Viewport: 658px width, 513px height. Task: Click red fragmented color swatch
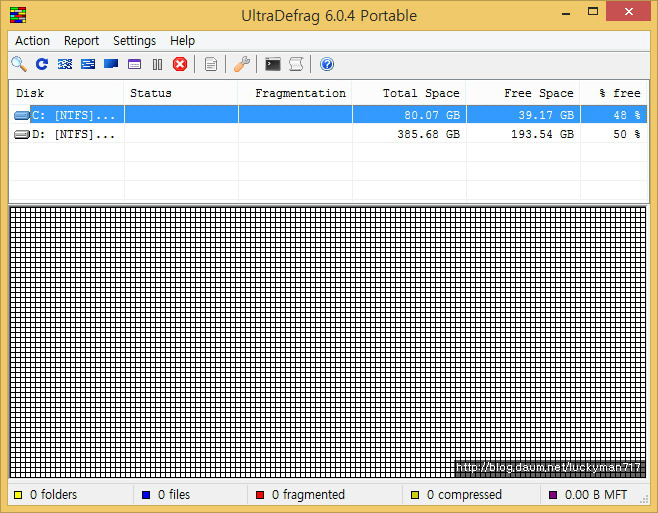tap(260, 495)
